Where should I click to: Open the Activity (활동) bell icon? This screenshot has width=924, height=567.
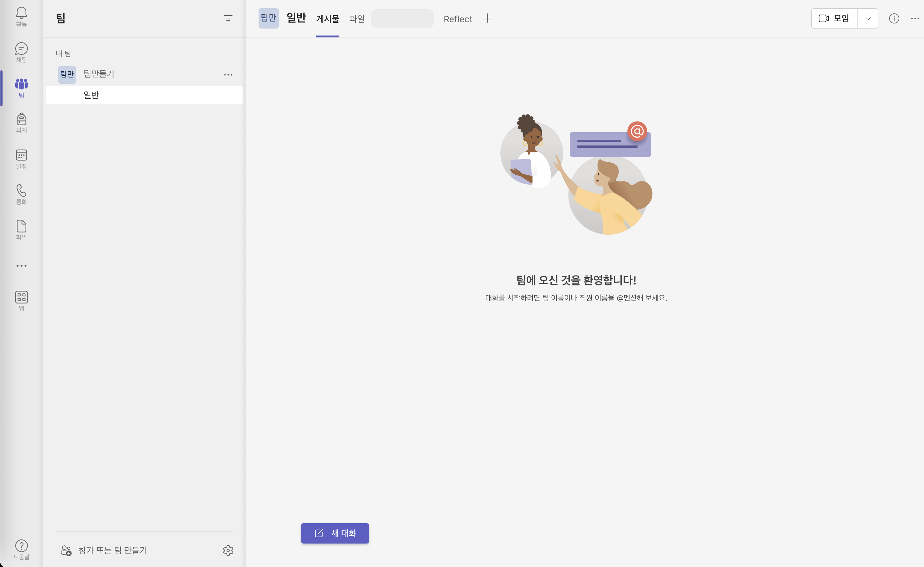point(21,16)
